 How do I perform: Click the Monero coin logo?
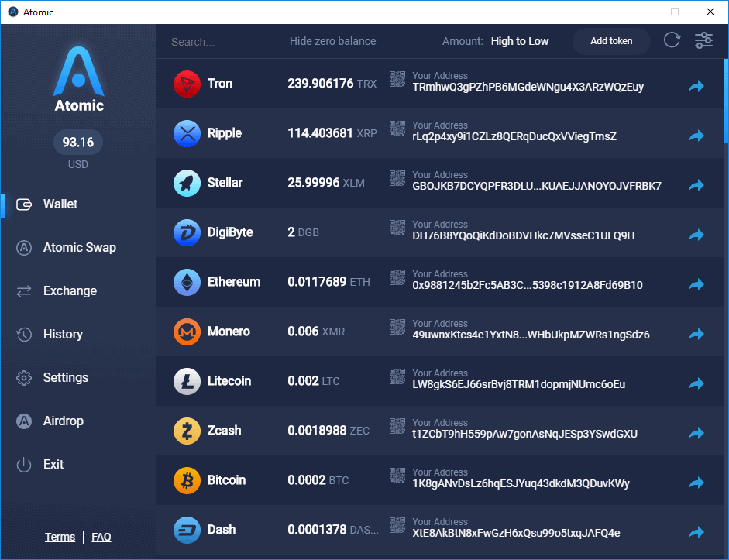[187, 332]
